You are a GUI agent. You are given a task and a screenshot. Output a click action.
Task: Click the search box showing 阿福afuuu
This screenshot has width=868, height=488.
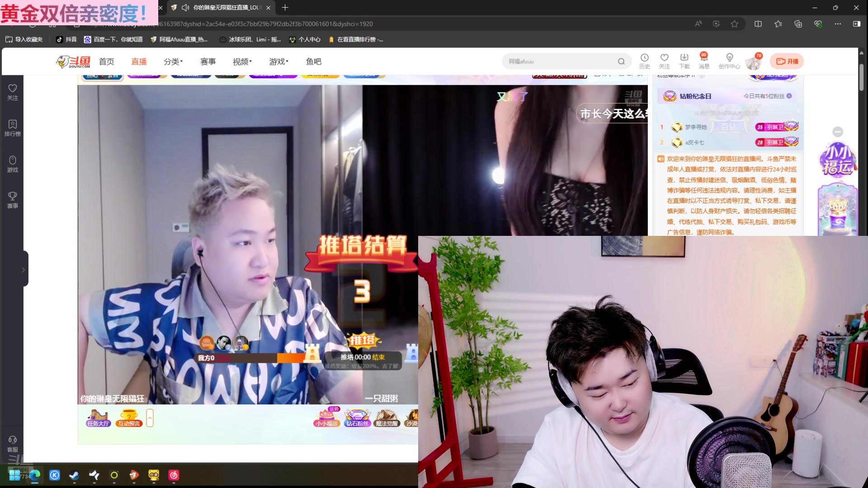tap(561, 61)
